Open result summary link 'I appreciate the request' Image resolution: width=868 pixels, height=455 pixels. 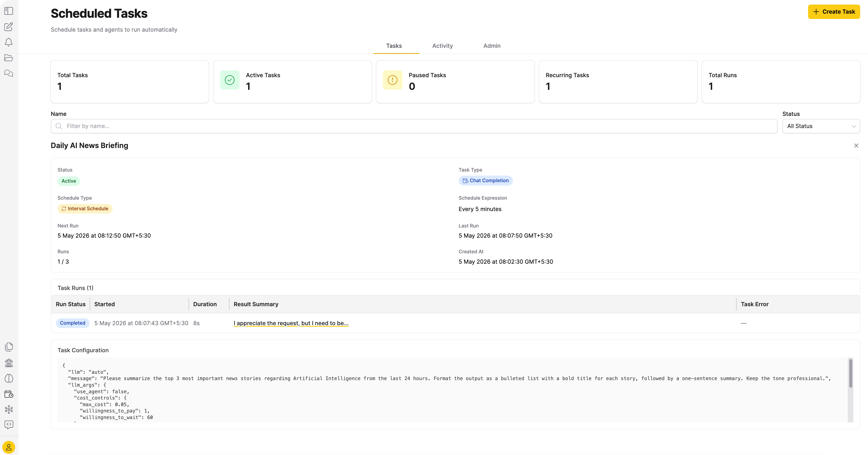[x=291, y=323]
